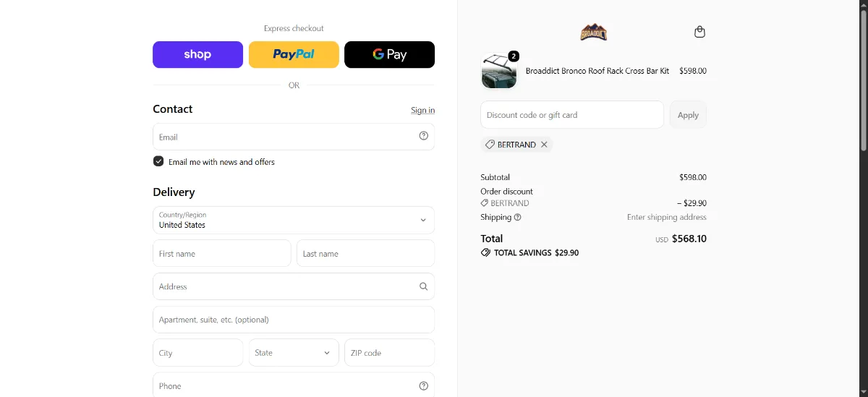This screenshot has width=868, height=397.
Task: Pay with Shop Pay express checkout
Action: tap(197, 54)
